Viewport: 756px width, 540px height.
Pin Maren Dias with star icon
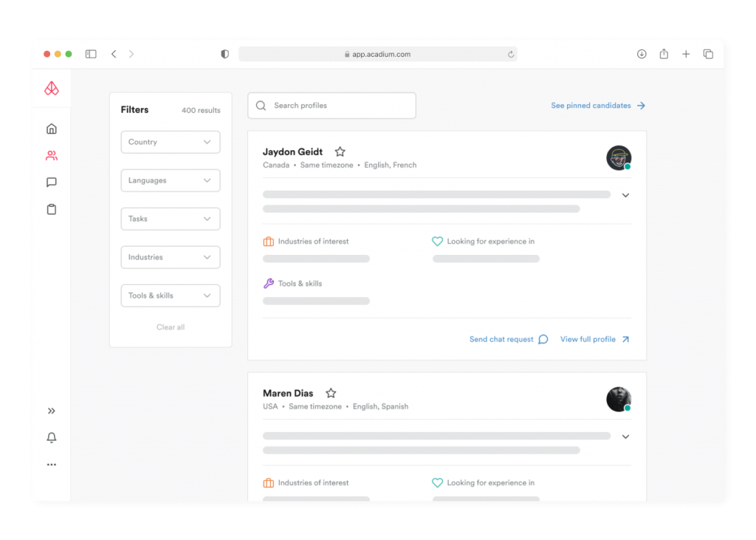click(331, 393)
